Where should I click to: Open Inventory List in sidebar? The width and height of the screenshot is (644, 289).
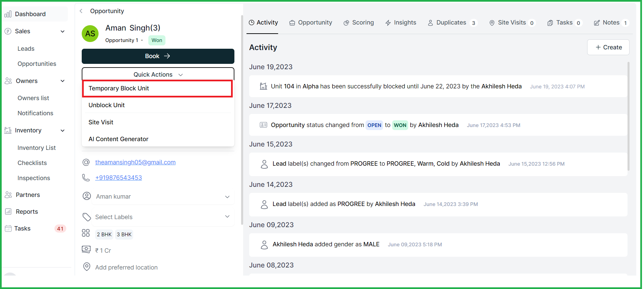point(37,148)
